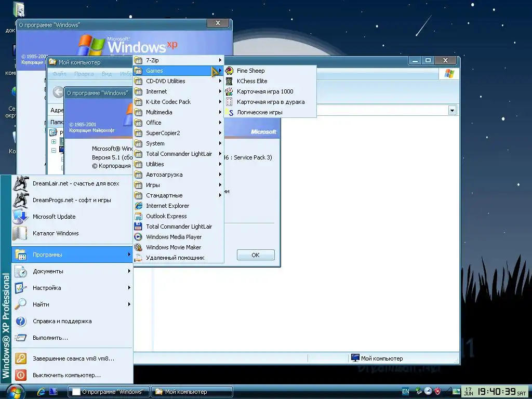Image resolution: width=532 pixels, height=399 pixels.
Task: Open Удаленный помощник
Action: point(179,258)
